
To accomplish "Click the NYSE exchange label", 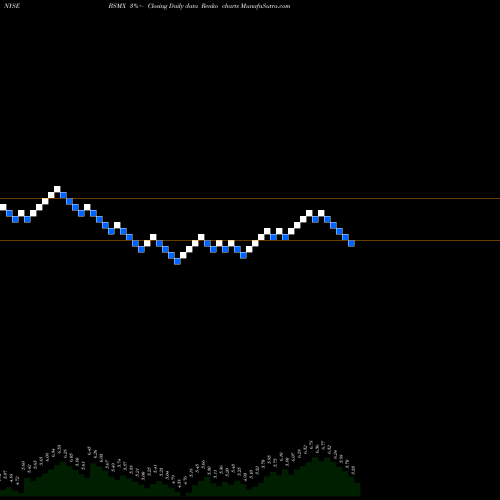I will click(12, 6).
